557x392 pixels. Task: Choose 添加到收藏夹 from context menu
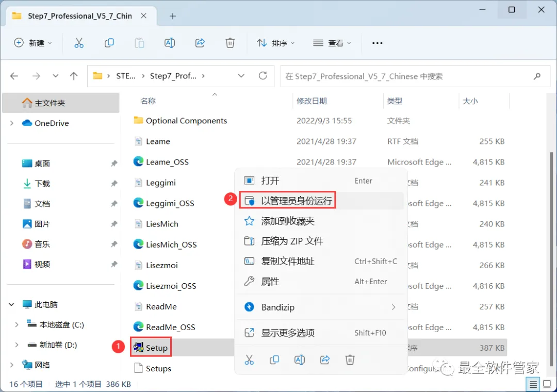point(321,221)
